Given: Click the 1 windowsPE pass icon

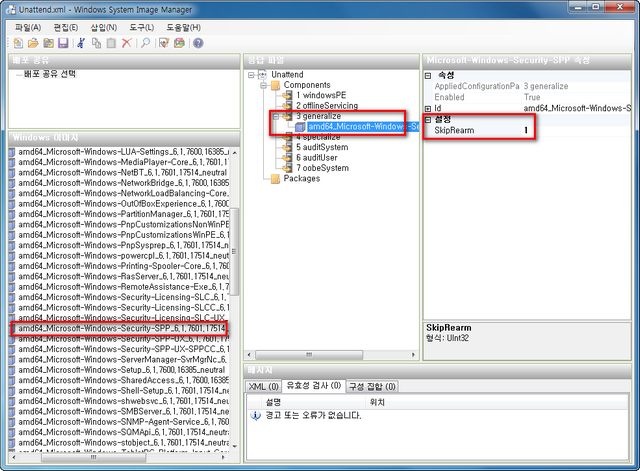Looking at the screenshot, I should coord(288,96).
